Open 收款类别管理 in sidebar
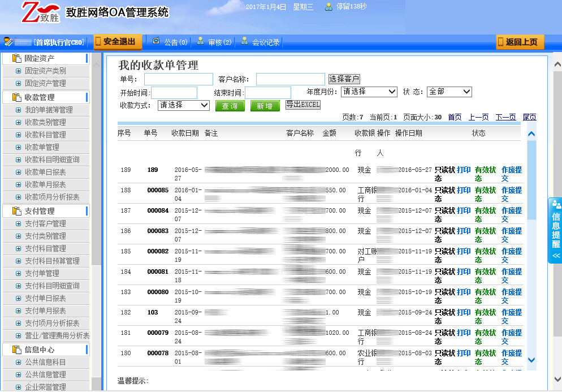 [x=45, y=122]
